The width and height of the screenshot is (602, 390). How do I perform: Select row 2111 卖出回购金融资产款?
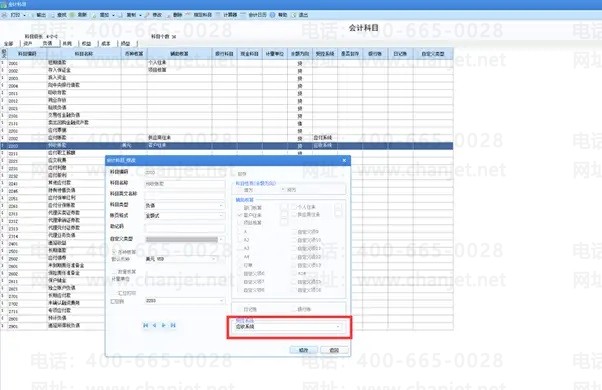(227, 123)
